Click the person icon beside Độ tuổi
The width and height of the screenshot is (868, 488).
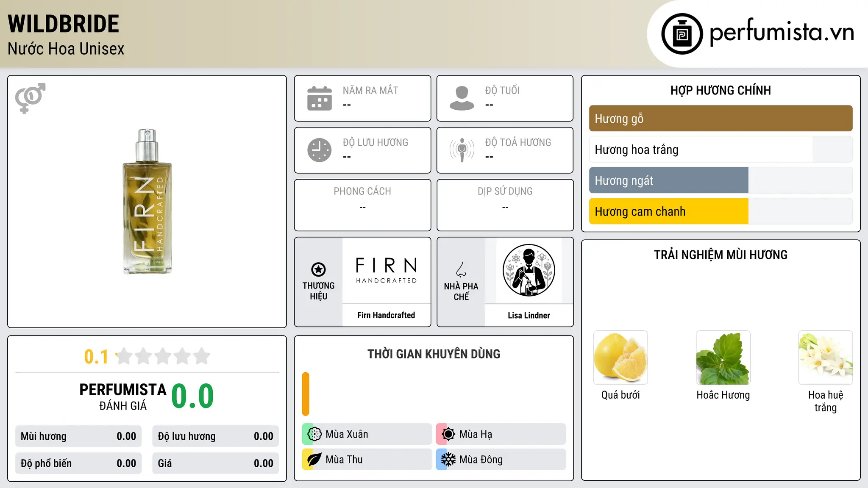point(462,98)
